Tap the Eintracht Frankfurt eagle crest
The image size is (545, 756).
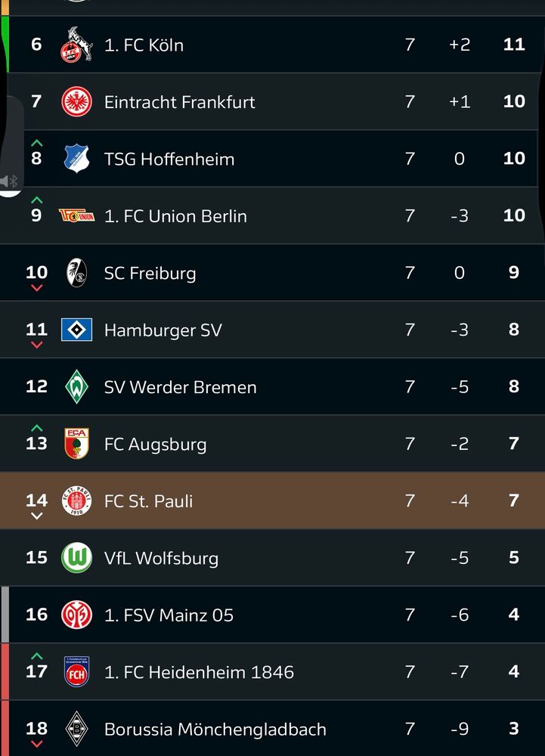coord(76,101)
